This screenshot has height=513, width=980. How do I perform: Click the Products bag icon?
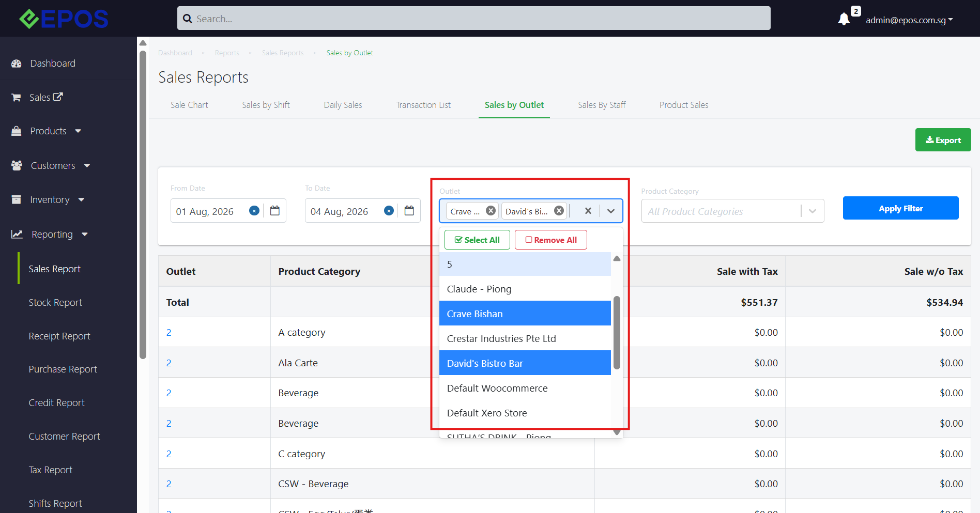click(17, 131)
